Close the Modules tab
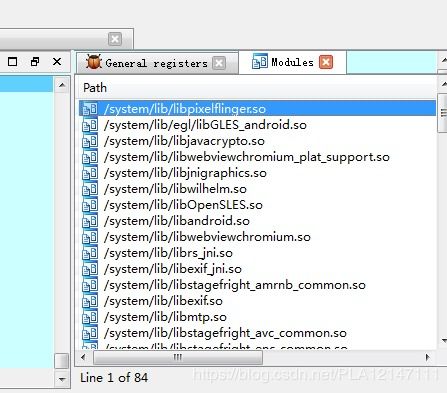This screenshot has width=447, height=393. click(326, 62)
